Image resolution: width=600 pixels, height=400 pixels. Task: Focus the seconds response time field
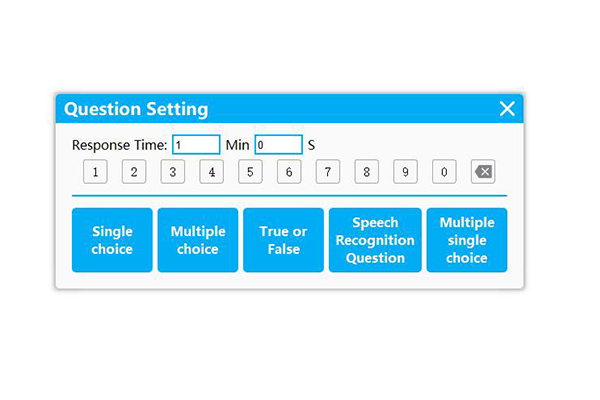pyautogui.click(x=278, y=145)
